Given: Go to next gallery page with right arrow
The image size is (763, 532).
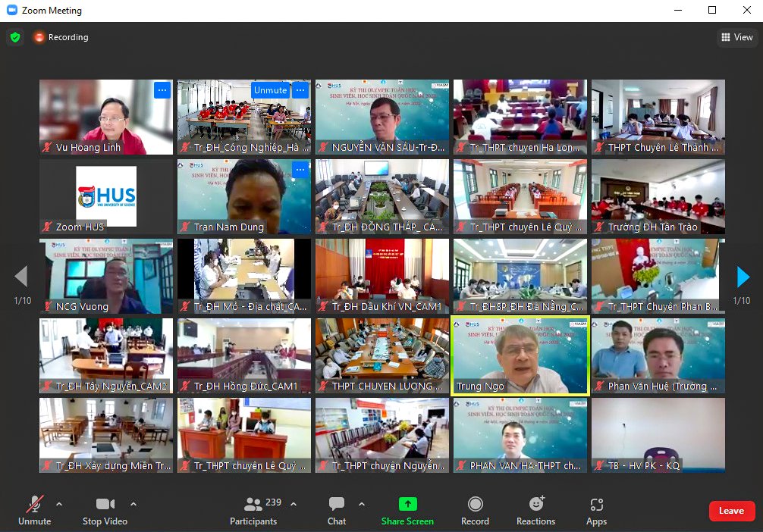Looking at the screenshot, I should [743, 277].
